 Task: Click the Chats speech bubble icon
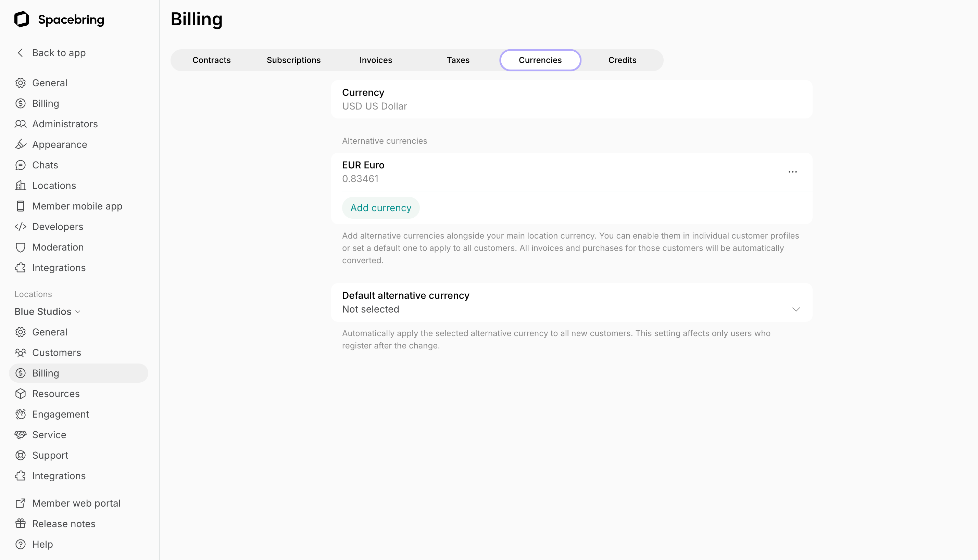(x=21, y=165)
